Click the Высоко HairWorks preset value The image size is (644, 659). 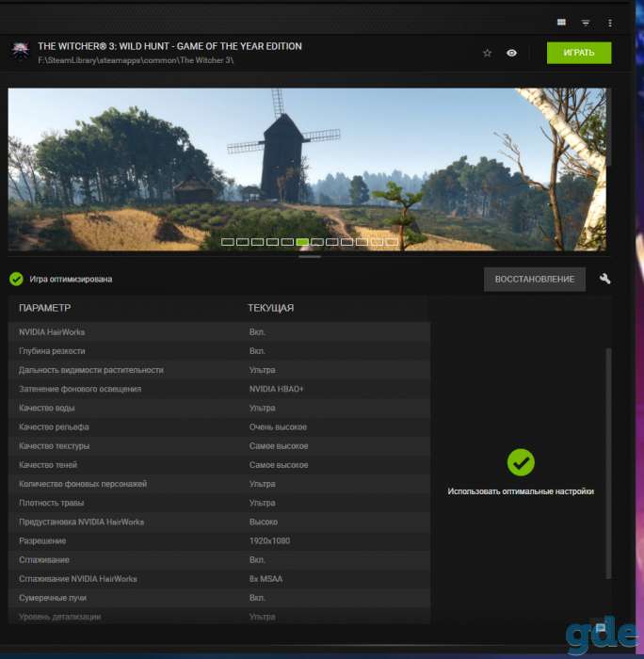point(263,522)
